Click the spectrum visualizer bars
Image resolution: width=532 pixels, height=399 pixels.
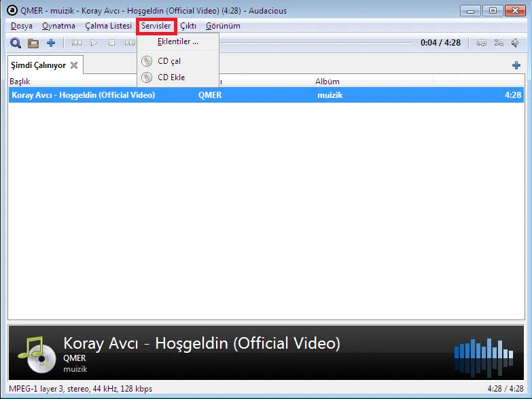(x=484, y=358)
